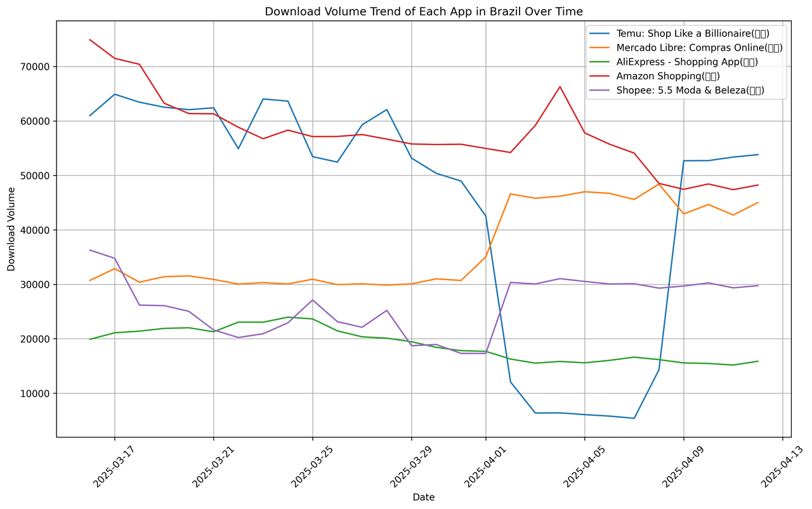This screenshot has width=812, height=509.
Task: Select the Mercado Libre: Compras Online legend label
Action: (699, 48)
